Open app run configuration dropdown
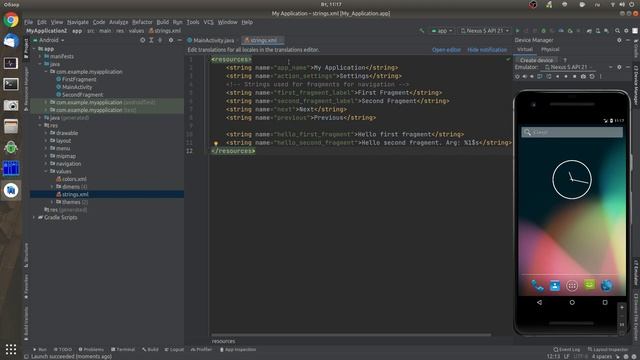 442,31
